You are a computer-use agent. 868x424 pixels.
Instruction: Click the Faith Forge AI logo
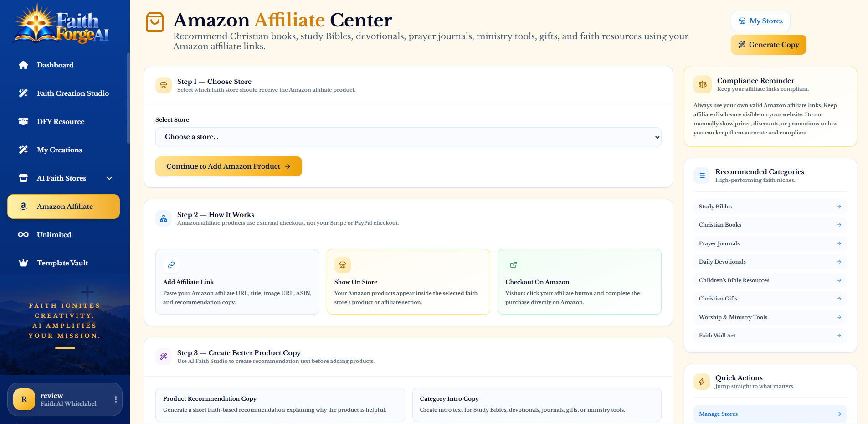62,24
